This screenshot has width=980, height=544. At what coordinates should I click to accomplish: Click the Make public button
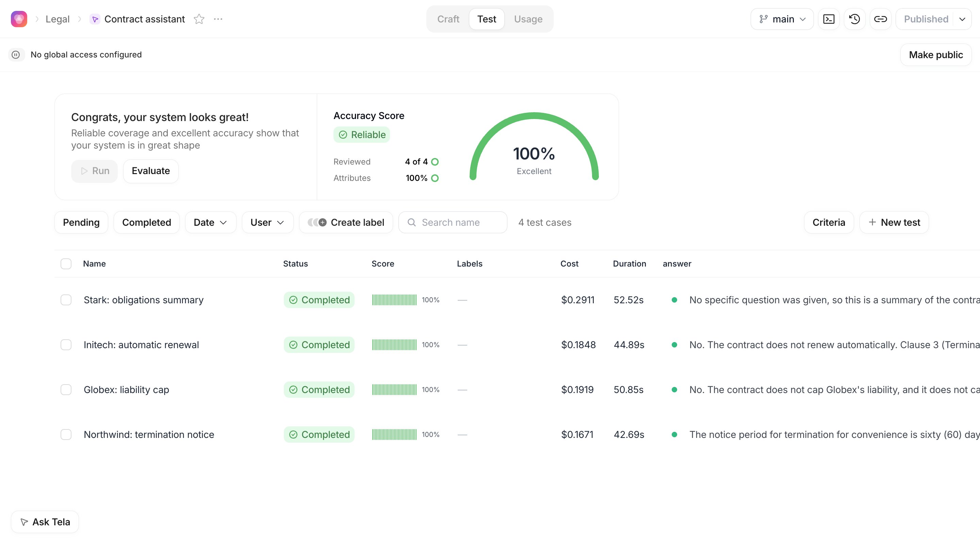point(936,55)
